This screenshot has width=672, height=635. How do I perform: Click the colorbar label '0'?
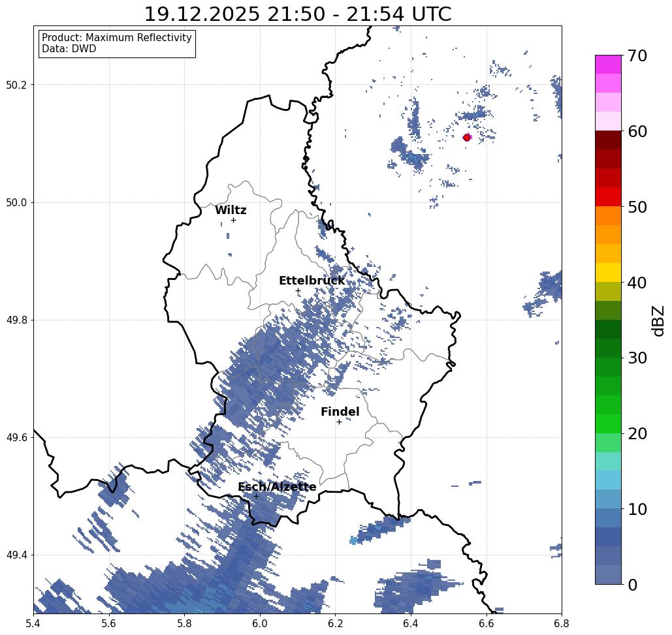633,585
